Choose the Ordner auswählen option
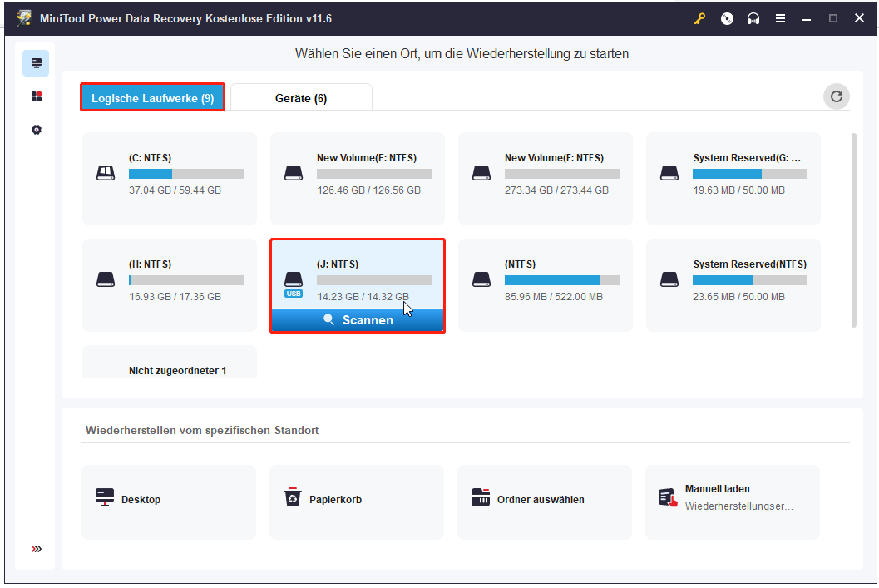 (x=545, y=502)
